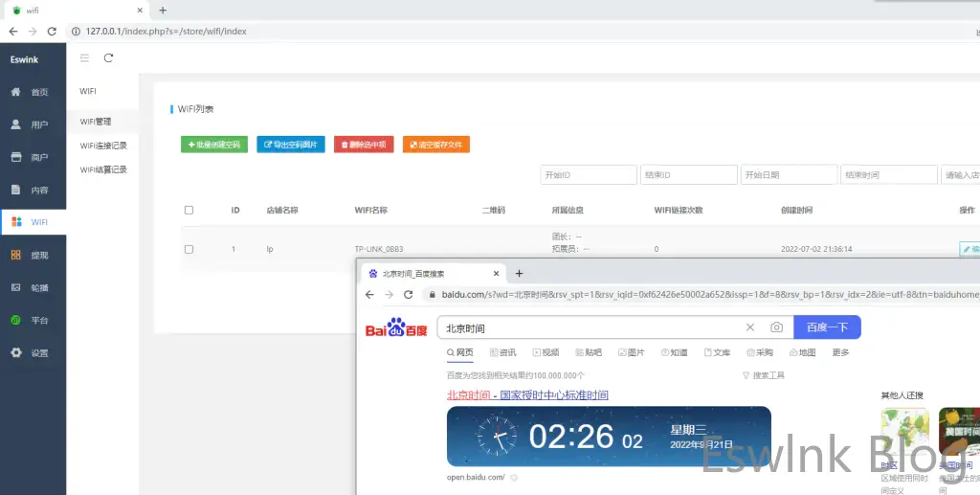Open 轮播 carousel section in sidebar
The width and height of the screenshot is (980, 495).
pyautogui.click(x=16, y=287)
